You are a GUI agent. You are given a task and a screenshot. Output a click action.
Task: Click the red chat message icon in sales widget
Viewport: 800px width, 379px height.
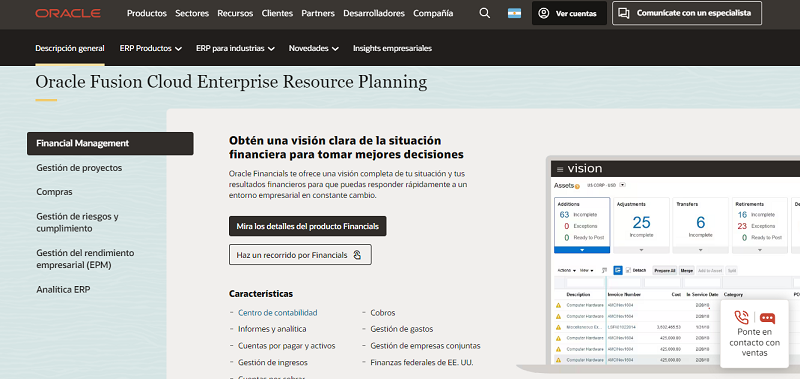point(767,318)
